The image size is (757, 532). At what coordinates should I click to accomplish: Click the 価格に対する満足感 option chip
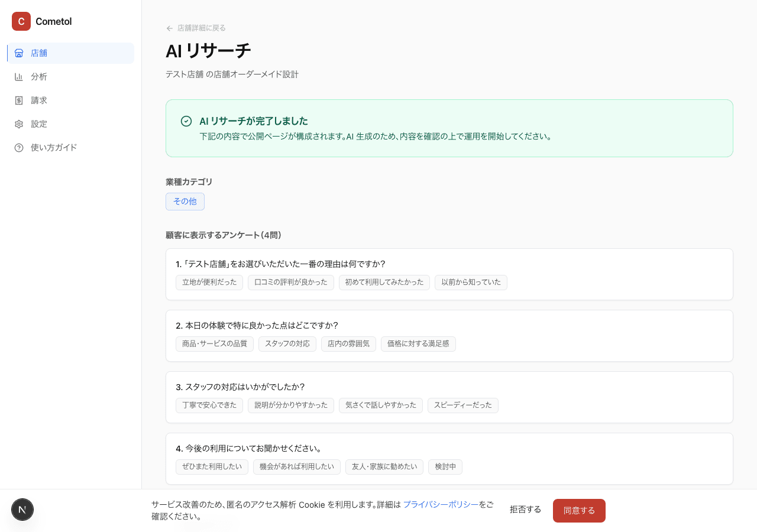tap(418, 344)
